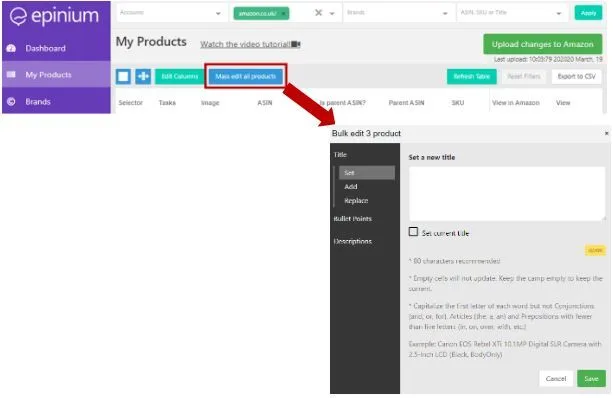Click the Last upload timestamp text

pyautogui.click(x=548, y=59)
